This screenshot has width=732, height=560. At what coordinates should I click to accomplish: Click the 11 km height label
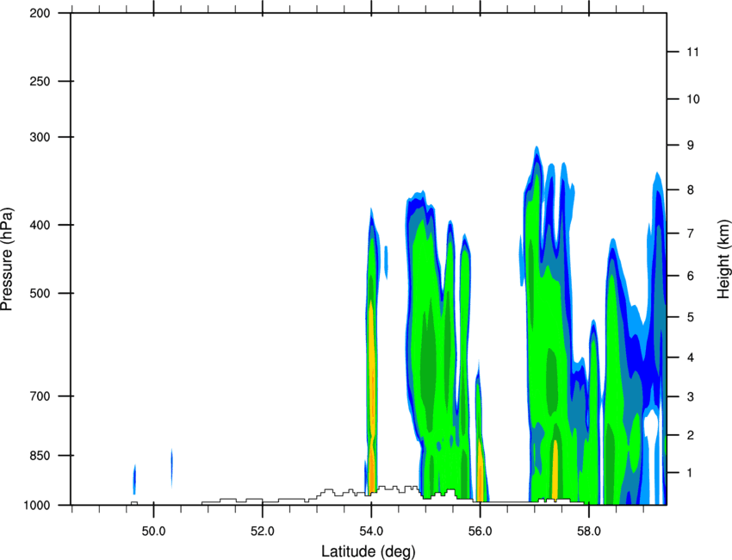[x=692, y=52]
